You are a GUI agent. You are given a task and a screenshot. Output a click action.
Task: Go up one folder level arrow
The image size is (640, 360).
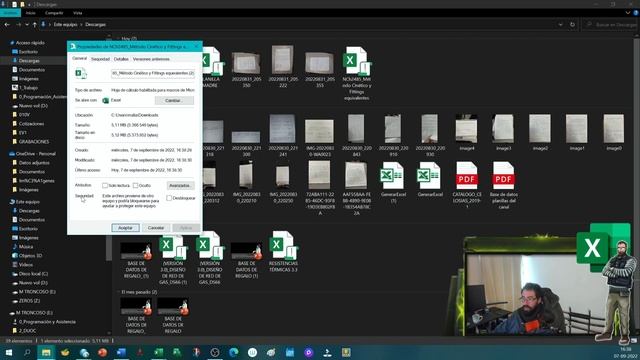34,24
